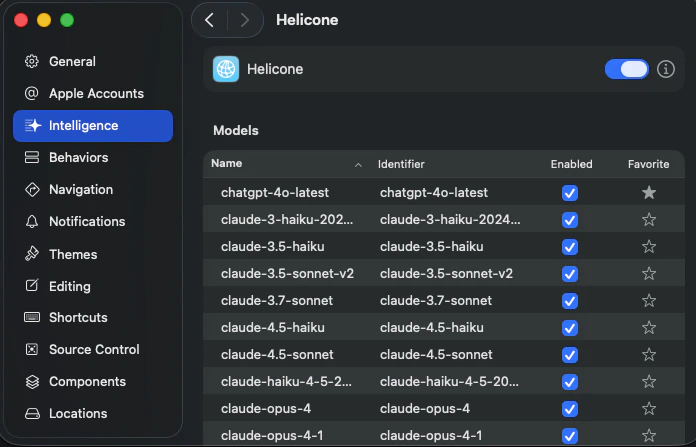Screen dimensions: 696x447
Task: Go to Notifications settings
Action: click(93, 222)
